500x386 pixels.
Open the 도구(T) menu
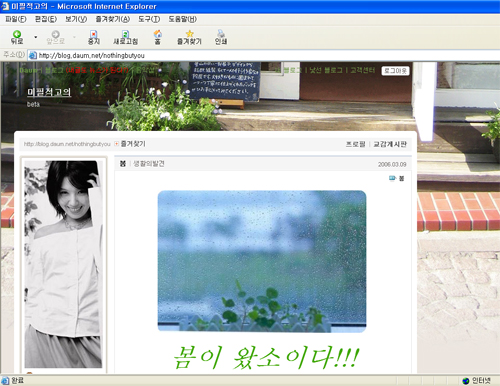click(149, 19)
